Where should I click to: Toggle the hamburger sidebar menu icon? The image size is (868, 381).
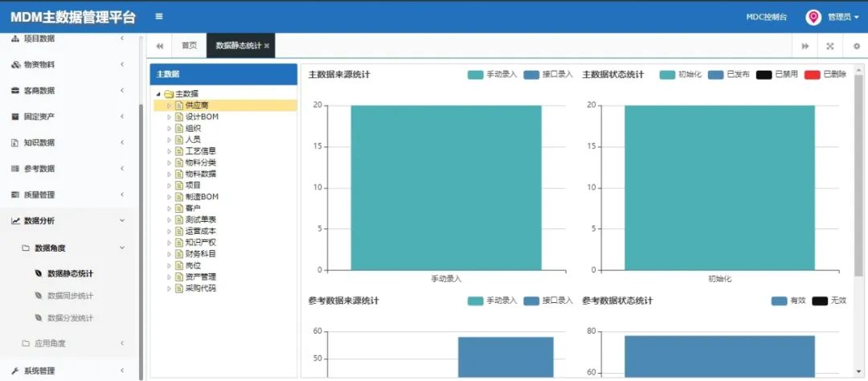coord(159,16)
